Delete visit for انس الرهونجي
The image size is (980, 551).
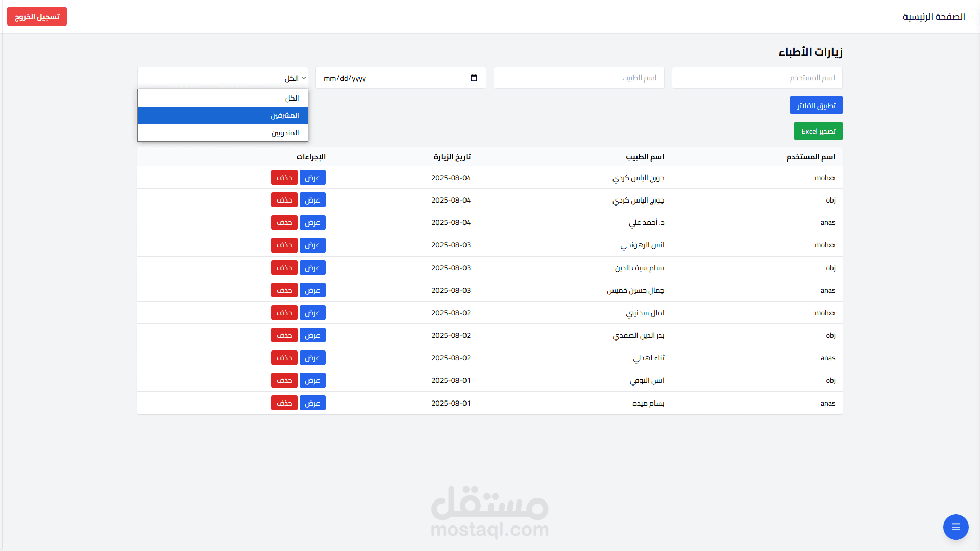coord(284,245)
